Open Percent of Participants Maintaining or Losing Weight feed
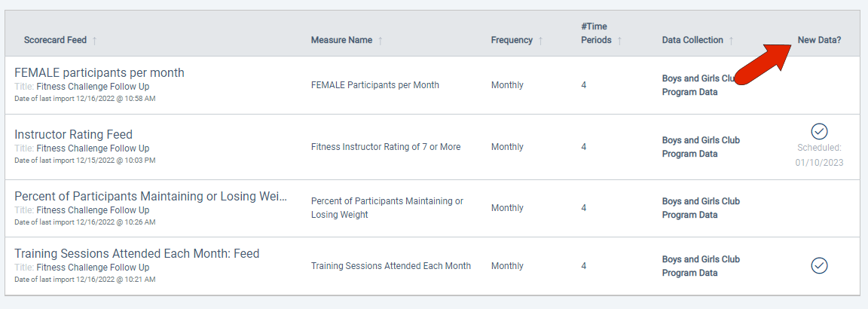The height and width of the screenshot is (309, 868). tap(151, 197)
